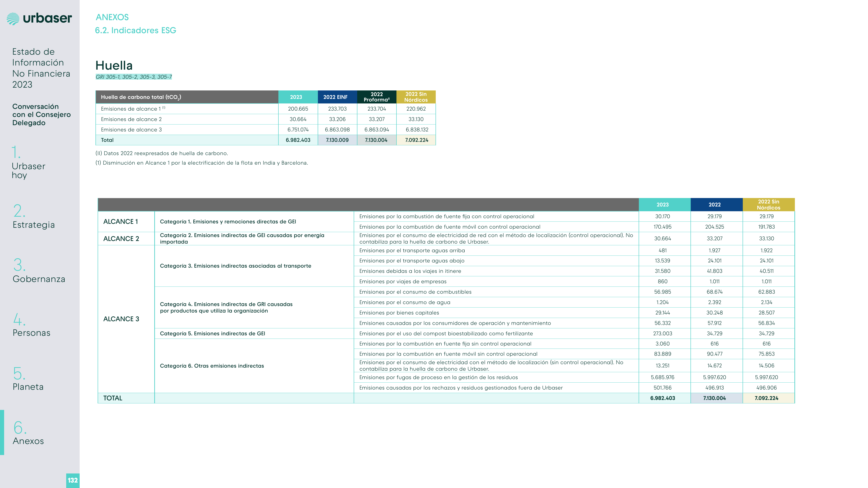Screen dimensions: 868x488
Task: Click 'Categoría 3. Emisiones indirectas asociadas al transporte'
Action: [254, 266]
